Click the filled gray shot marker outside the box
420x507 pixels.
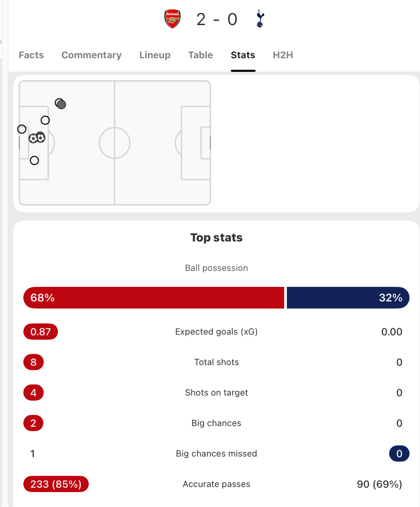(61, 104)
